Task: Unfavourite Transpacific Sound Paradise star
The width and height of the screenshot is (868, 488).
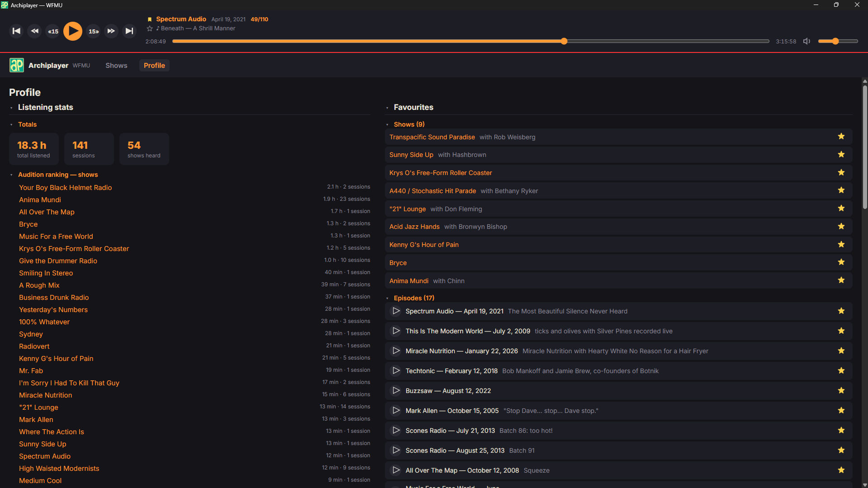Action: point(841,137)
